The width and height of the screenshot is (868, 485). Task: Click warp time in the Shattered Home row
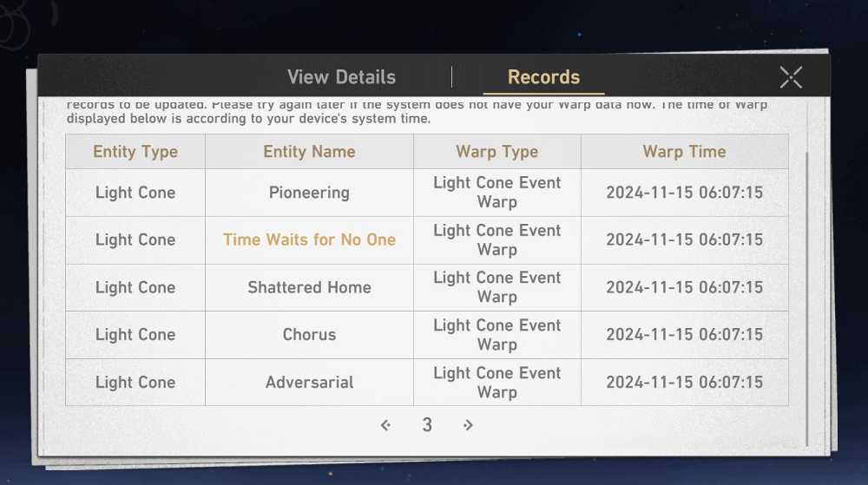coord(684,287)
